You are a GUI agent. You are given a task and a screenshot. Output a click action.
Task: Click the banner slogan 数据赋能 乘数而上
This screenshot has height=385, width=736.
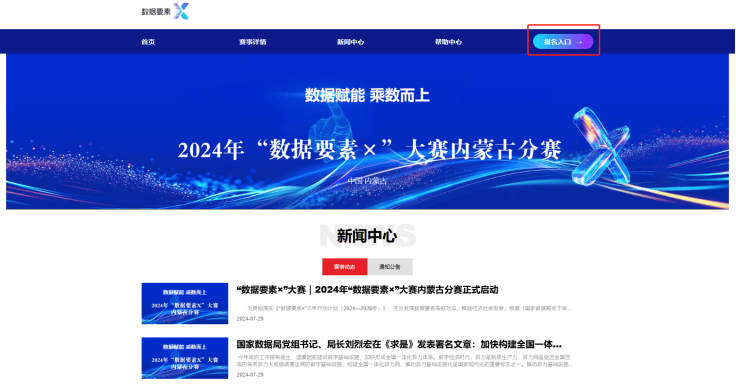pos(367,95)
